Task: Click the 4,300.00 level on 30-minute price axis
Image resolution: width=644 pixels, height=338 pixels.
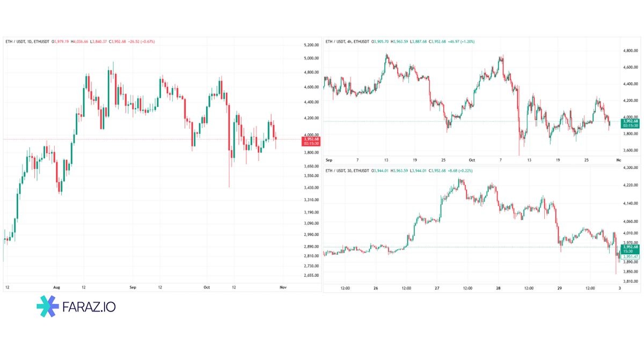Action: [630, 168]
